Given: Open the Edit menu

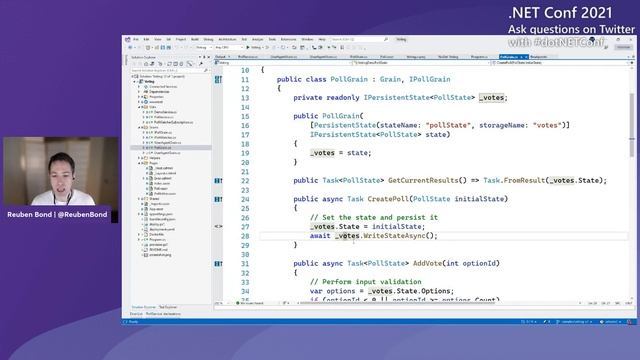Looking at the screenshot, I should point(147,40).
